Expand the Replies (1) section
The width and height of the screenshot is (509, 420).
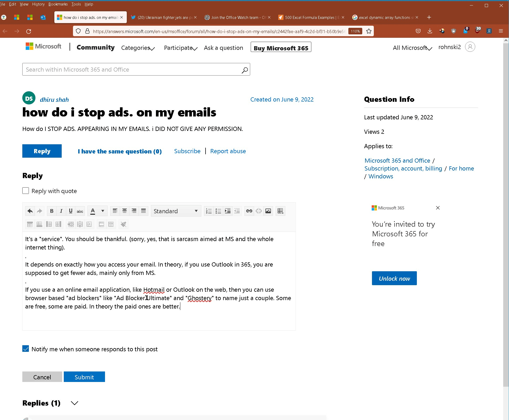tap(75, 403)
